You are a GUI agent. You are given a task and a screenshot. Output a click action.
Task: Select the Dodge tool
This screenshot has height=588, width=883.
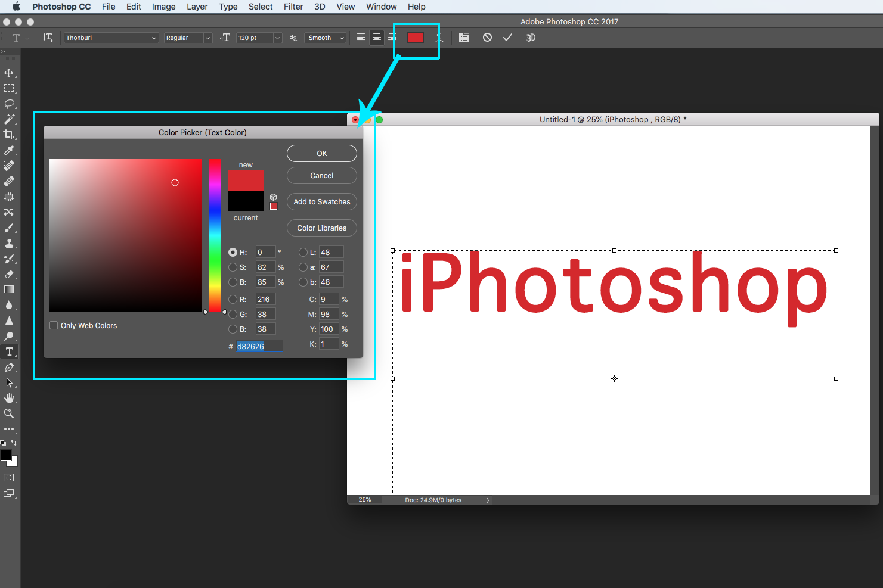pos(9,336)
